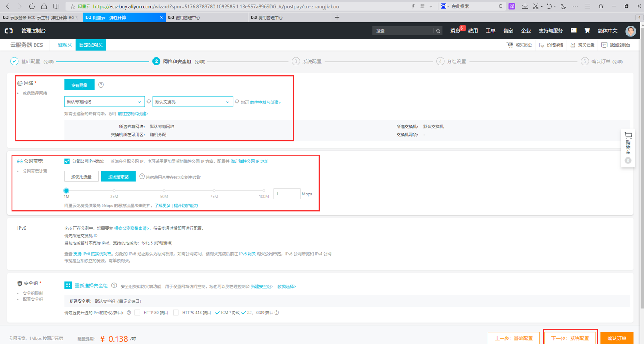Viewport: 644px width, 344px height.
Task: Enable the HTTP 80 端口 checkbox
Action: (137, 313)
